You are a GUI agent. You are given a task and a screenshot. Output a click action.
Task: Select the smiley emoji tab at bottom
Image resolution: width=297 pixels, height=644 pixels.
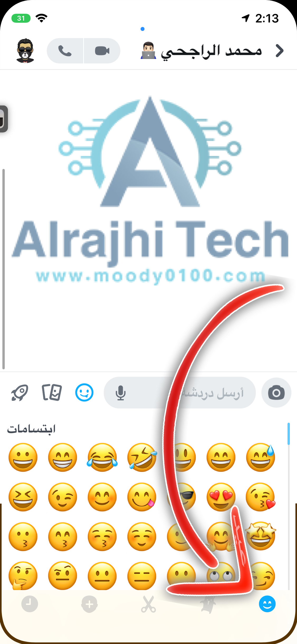click(267, 604)
